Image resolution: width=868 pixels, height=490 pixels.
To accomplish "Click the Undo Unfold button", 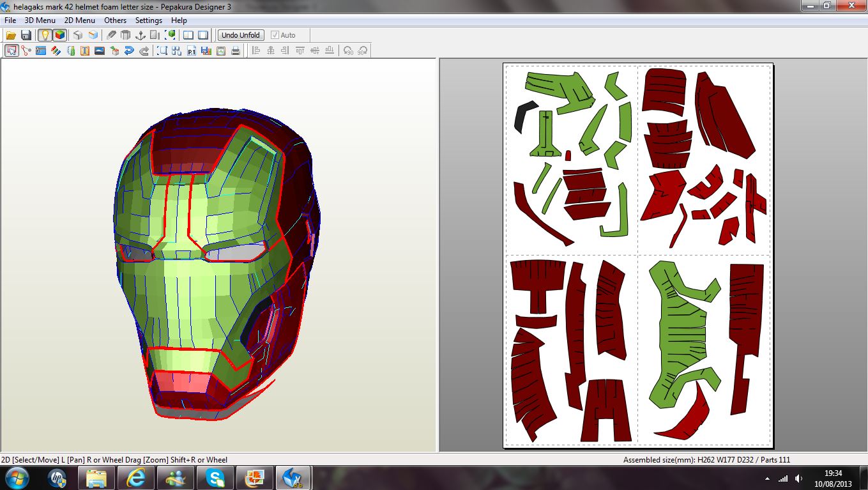I will tap(241, 35).
